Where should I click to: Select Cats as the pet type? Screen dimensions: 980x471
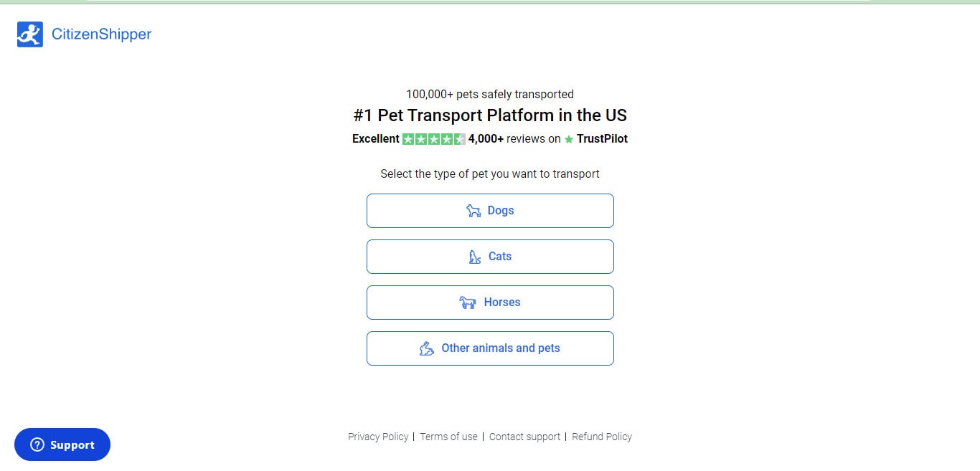point(490,256)
